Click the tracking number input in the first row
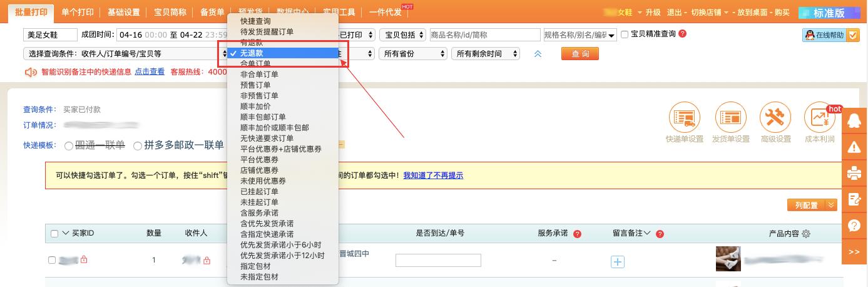 click(x=438, y=260)
